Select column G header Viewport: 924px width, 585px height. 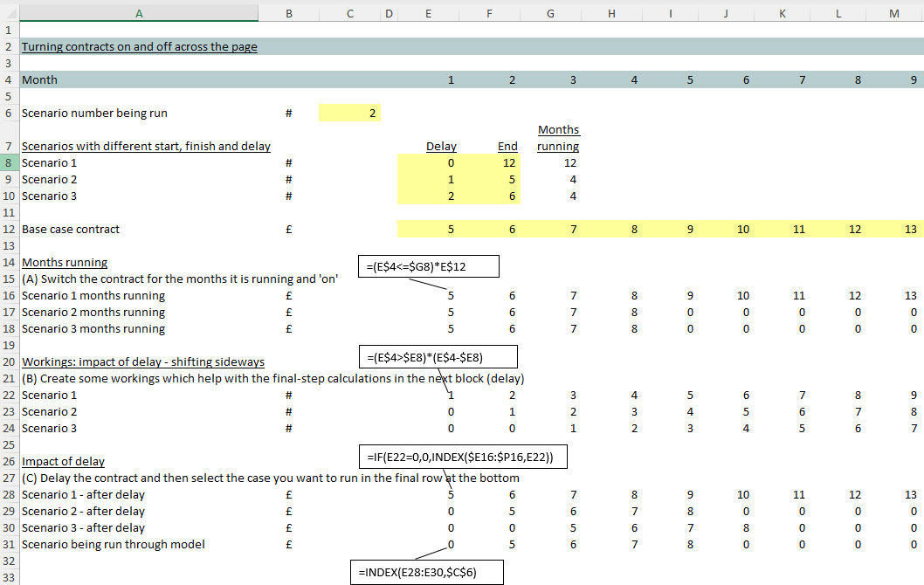click(549, 13)
